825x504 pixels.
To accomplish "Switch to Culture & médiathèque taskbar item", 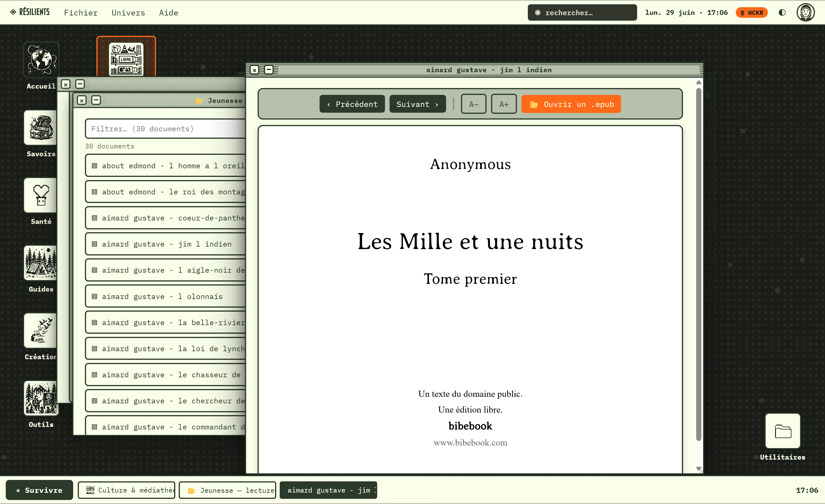I will (127, 490).
